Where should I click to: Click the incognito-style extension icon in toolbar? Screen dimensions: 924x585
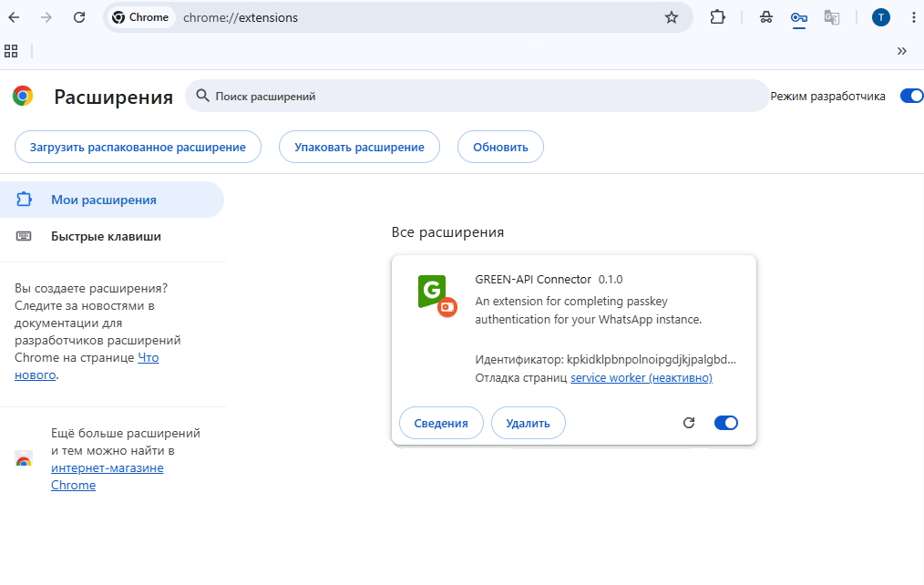pos(766,17)
